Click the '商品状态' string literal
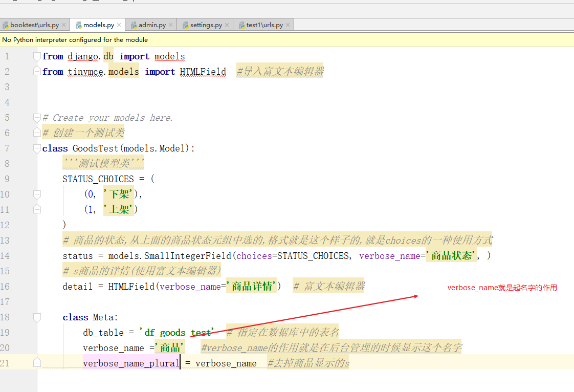 click(451, 256)
